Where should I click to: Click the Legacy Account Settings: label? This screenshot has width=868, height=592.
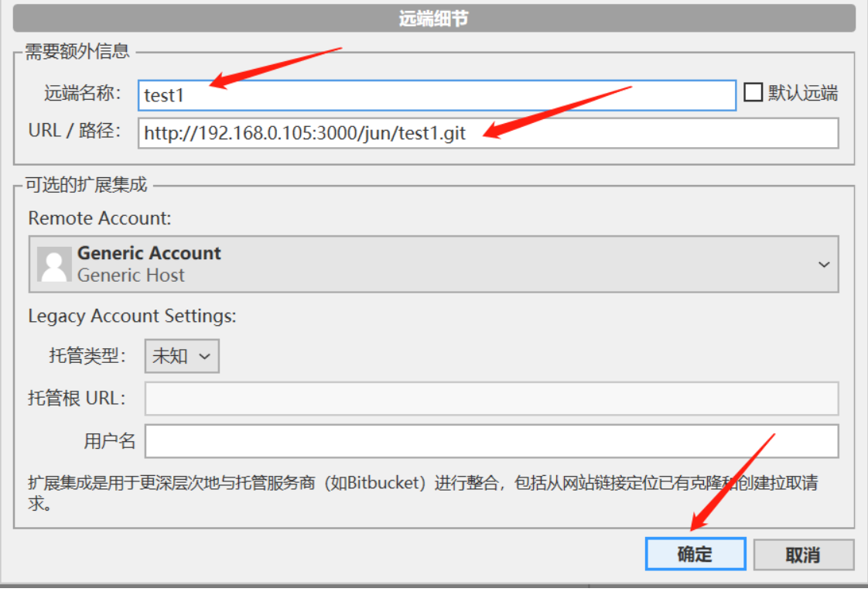132,317
